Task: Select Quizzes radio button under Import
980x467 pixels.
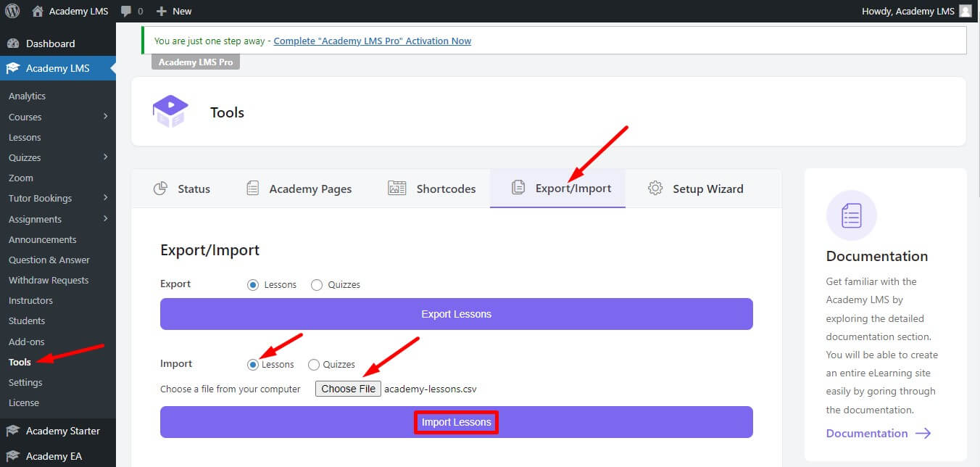Action: coord(312,364)
